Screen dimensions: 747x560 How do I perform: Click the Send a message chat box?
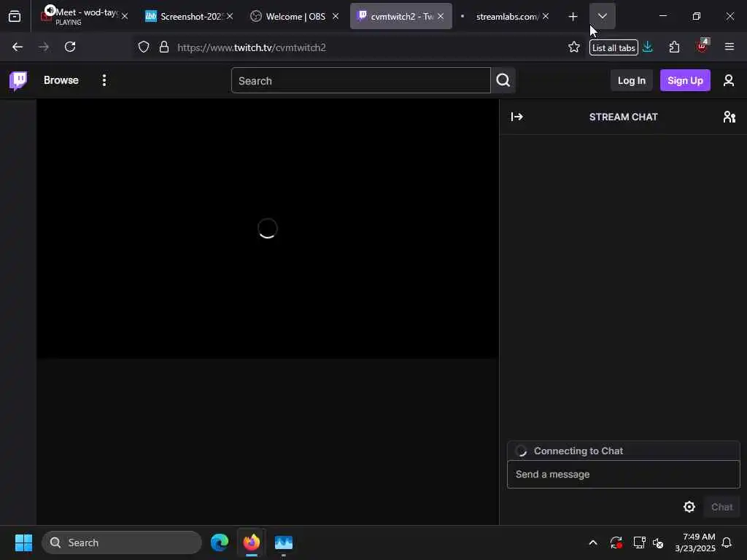pos(623,474)
